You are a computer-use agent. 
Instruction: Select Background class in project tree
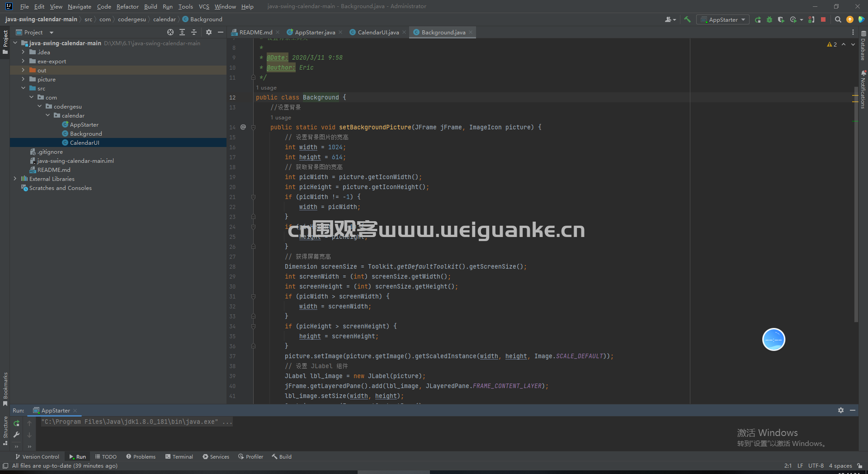tap(86, 133)
